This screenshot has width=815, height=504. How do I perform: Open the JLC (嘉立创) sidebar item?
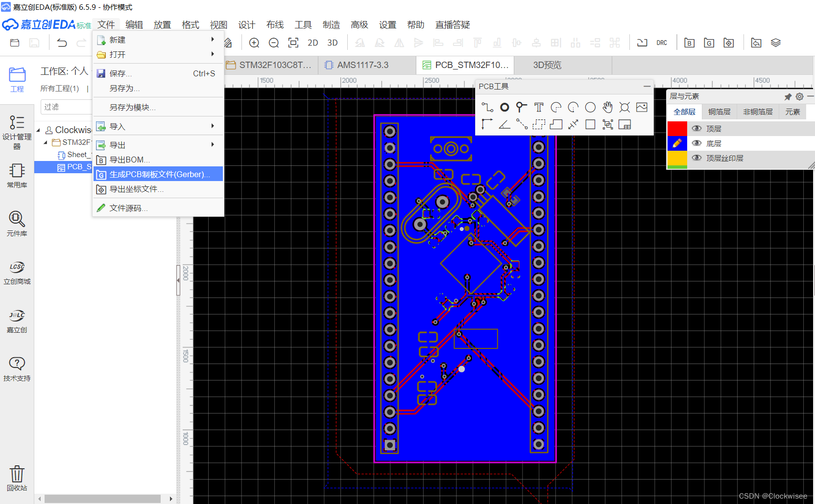pyautogui.click(x=17, y=321)
